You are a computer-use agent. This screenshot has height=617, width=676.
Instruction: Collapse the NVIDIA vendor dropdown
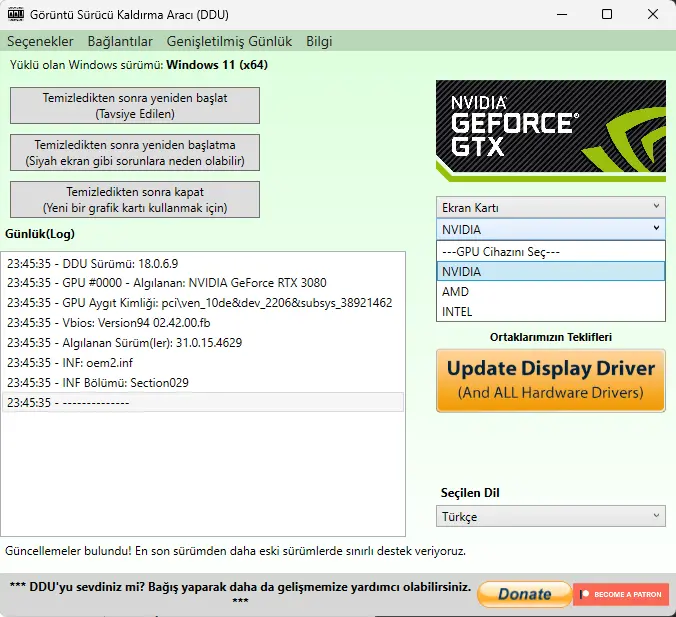tap(551, 229)
